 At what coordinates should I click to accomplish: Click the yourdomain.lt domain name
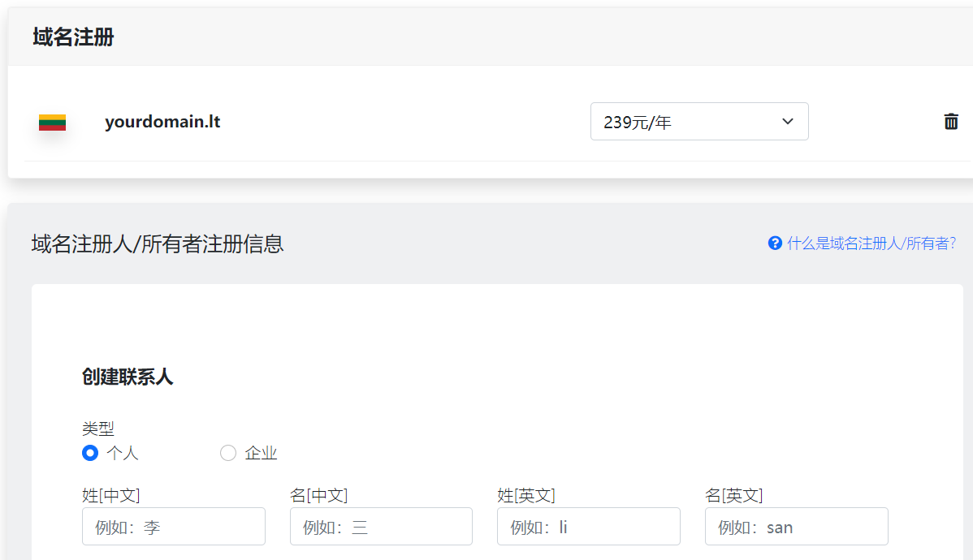click(162, 122)
